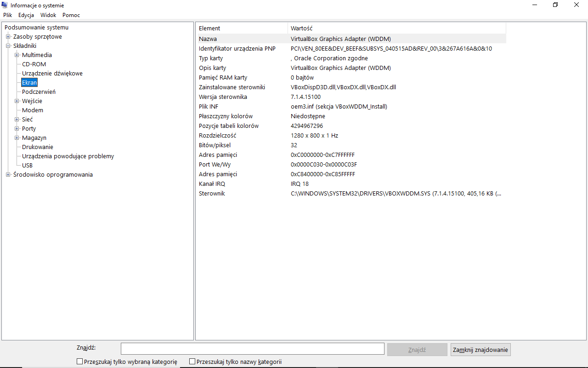Image resolution: width=588 pixels, height=368 pixels.
Task: Expand Środowisko oprogramowania node
Action: [8, 175]
